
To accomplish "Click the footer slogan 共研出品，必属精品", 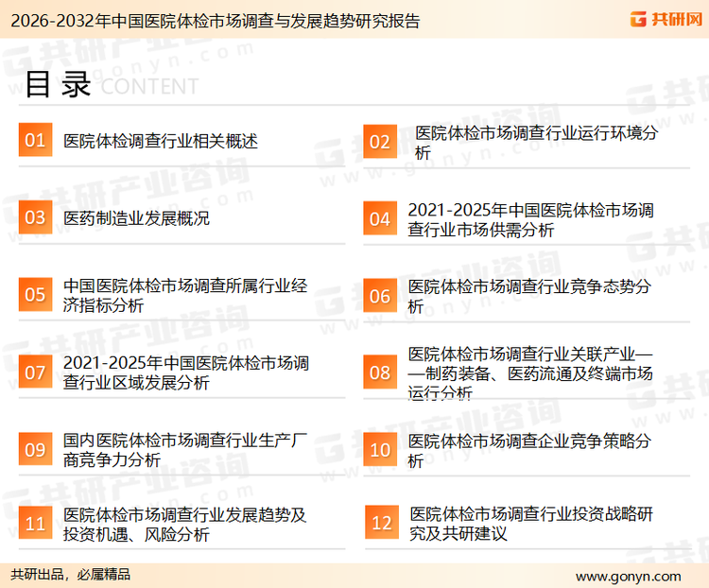I will click(x=71, y=575).
